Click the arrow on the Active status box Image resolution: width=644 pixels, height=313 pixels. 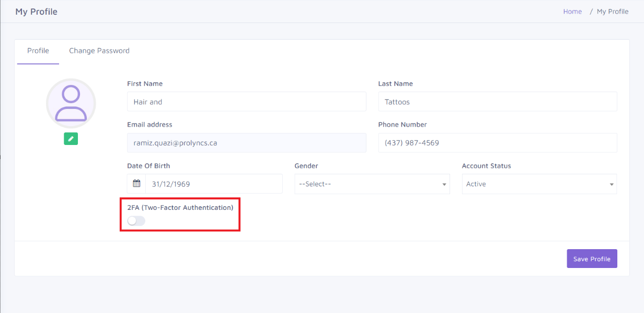612,184
